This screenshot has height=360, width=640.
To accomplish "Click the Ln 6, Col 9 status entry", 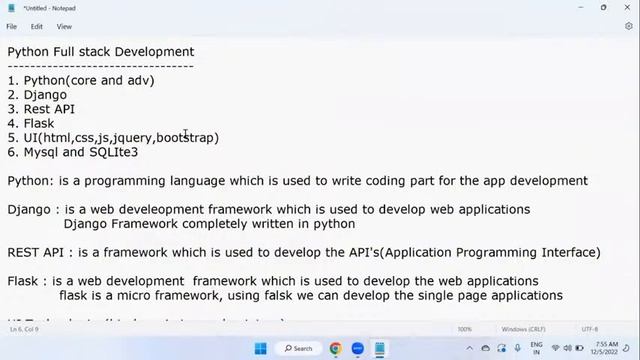I will coord(24,329).
